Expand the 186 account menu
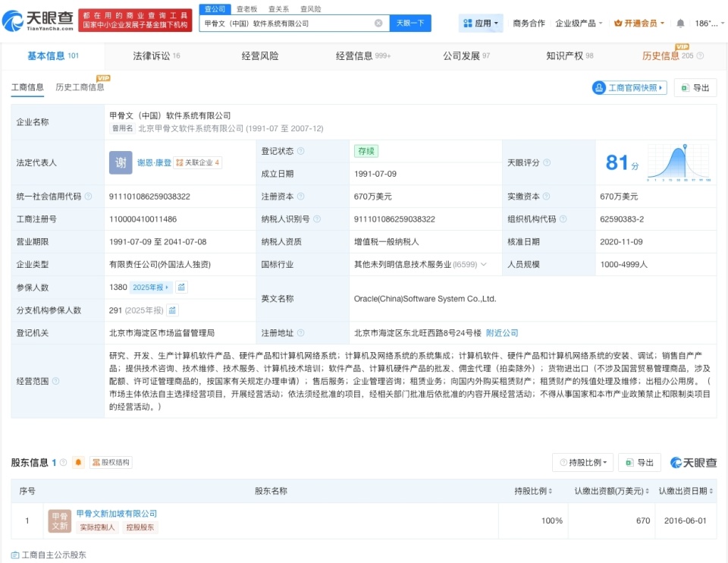 point(710,24)
